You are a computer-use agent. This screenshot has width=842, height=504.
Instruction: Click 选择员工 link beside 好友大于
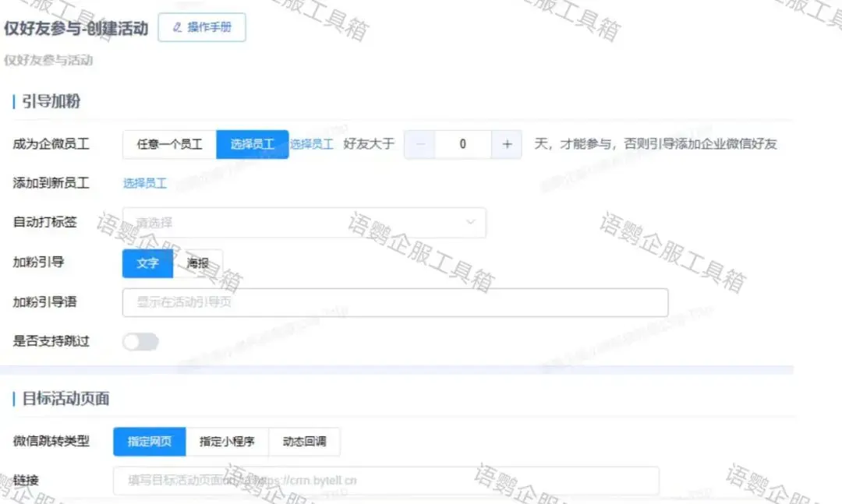point(312,144)
